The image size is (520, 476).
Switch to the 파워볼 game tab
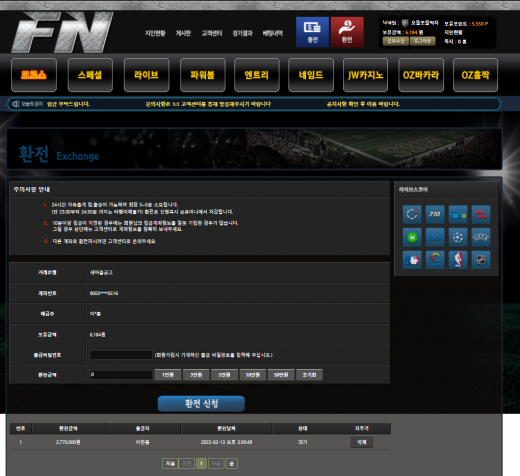[x=203, y=75]
